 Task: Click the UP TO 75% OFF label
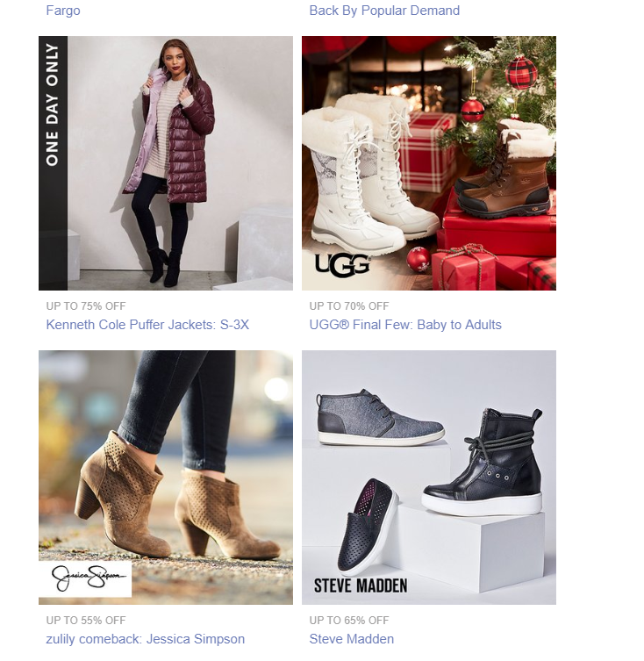[86, 306]
